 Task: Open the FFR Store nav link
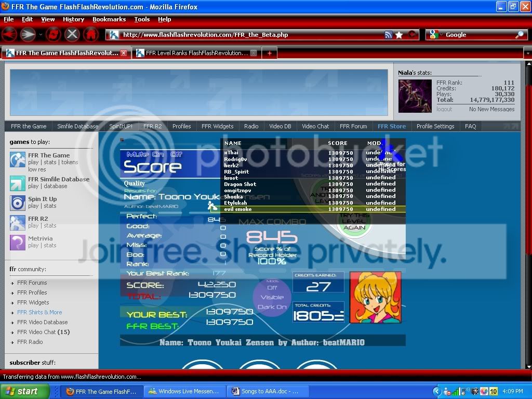coord(391,126)
